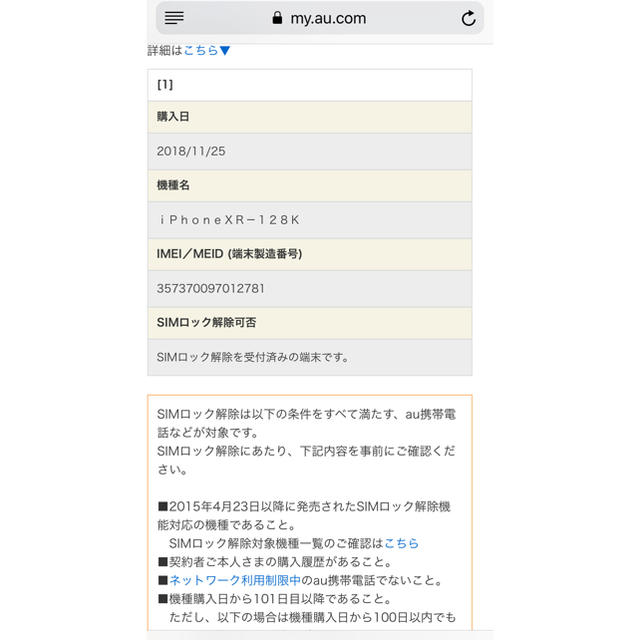Click the my.au.com address field
The width and height of the screenshot is (640, 640).
coord(320,18)
